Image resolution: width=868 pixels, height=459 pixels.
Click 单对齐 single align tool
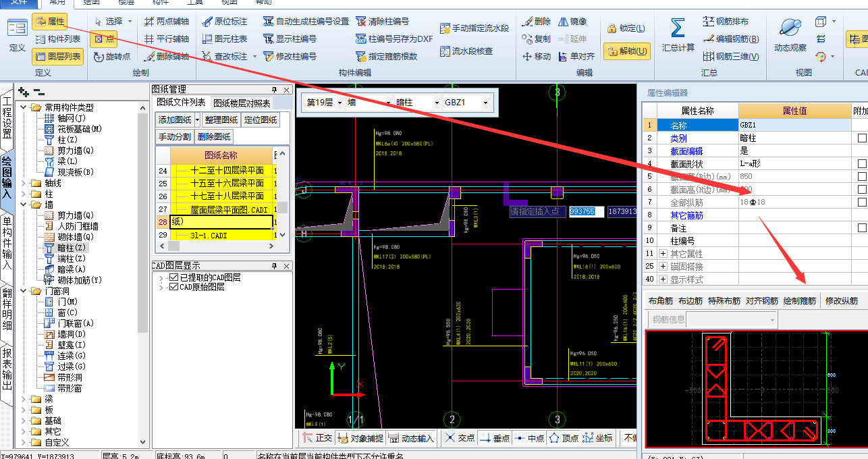[x=576, y=57]
